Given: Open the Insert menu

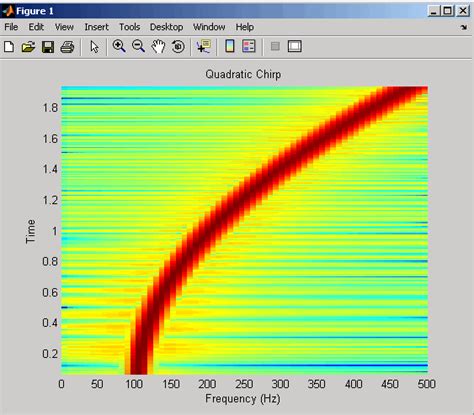Looking at the screenshot, I should pyautogui.click(x=96, y=27).
